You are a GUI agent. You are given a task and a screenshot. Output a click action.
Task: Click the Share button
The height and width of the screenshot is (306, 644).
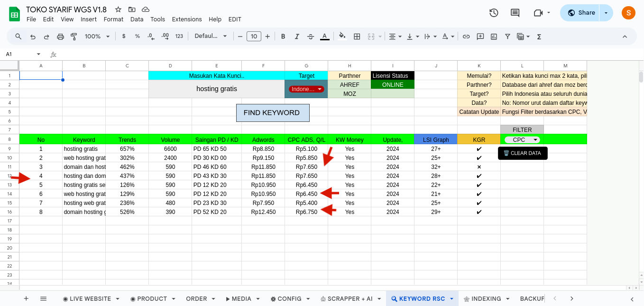pyautogui.click(x=580, y=13)
